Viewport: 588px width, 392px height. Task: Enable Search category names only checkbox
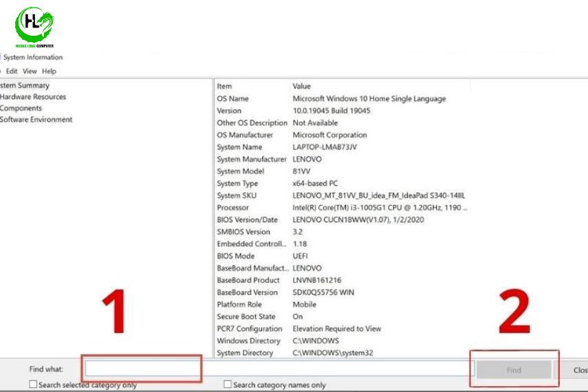(227, 384)
